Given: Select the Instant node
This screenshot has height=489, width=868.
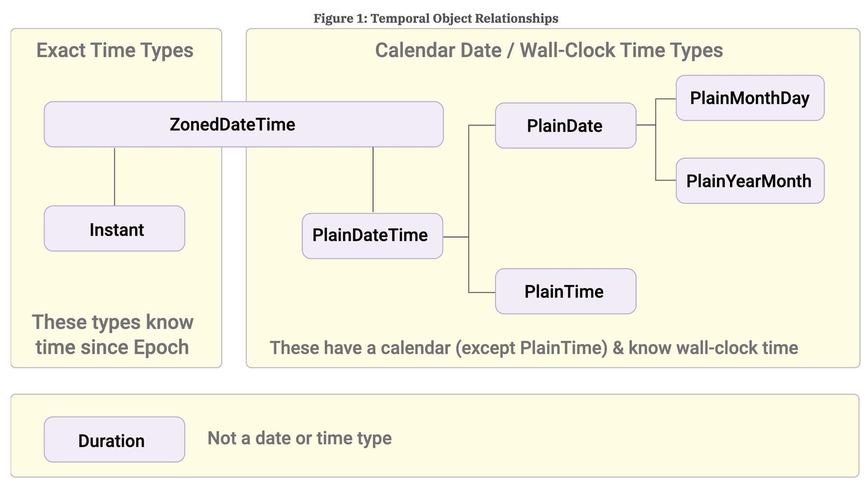Looking at the screenshot, I should [x=114, y=229].
